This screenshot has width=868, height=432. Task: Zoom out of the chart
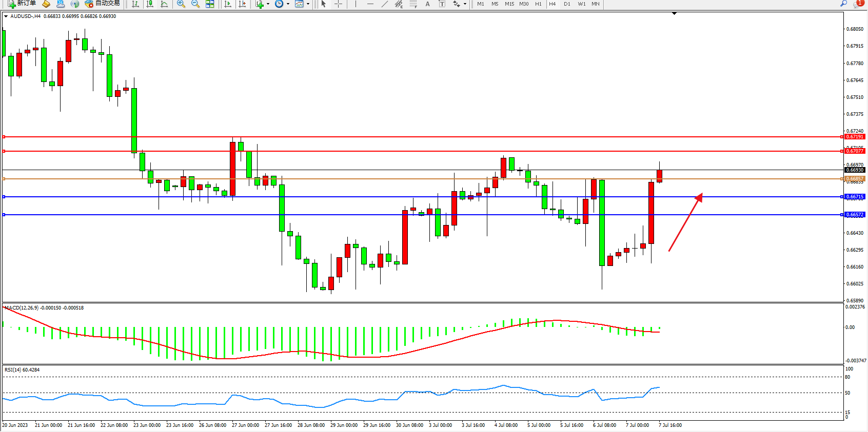pos(195,4)
